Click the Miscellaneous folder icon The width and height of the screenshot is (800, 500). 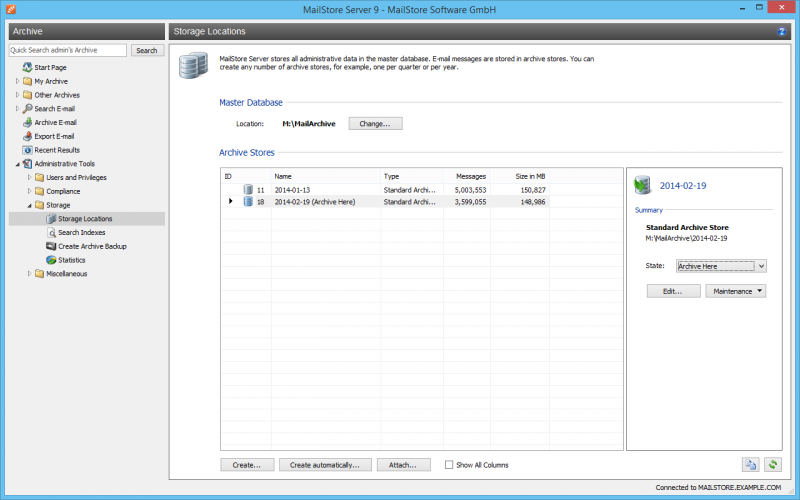click(39, 273)
